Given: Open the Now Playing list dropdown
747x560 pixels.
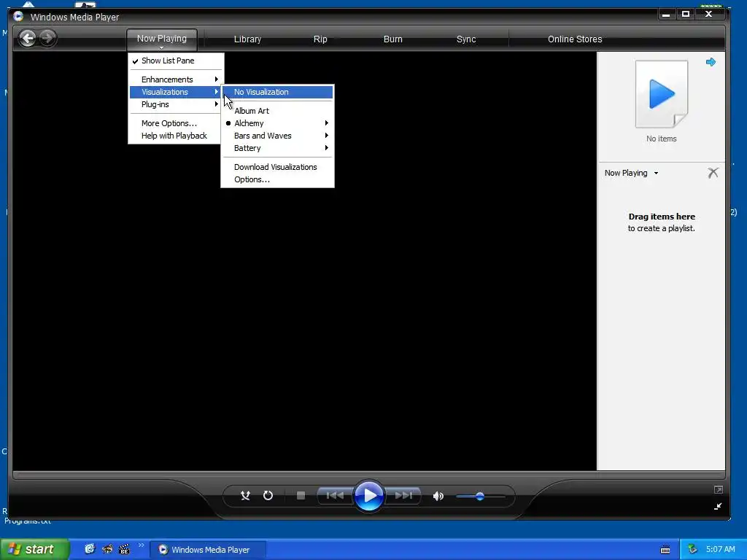Looking at the screenshot, I should click(x=631, y=173).
